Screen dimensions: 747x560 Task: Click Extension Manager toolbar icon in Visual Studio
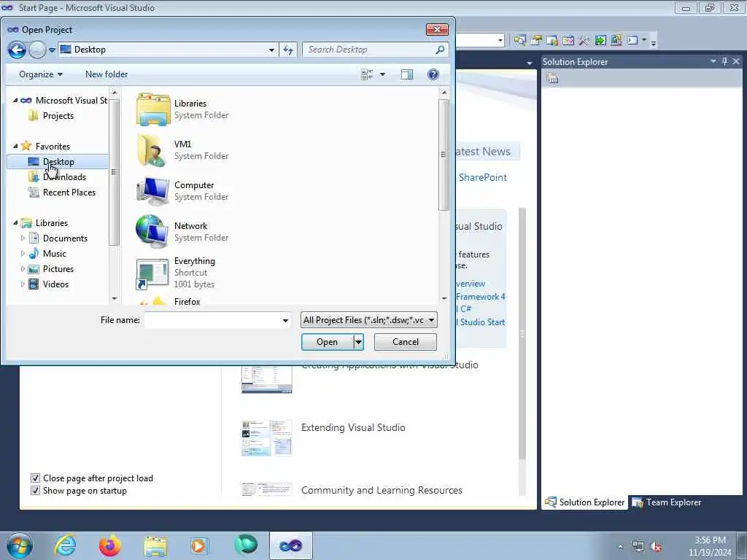tap(616, 41)
